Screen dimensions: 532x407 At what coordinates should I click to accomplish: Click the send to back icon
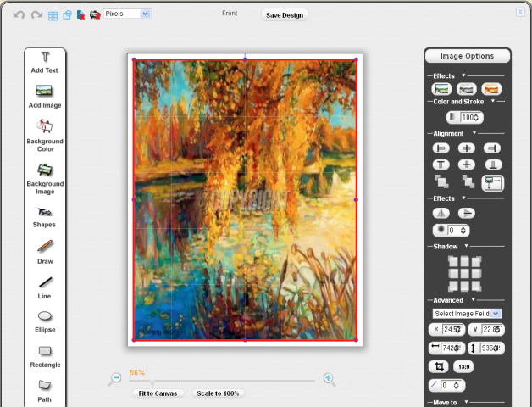point(468,181)
